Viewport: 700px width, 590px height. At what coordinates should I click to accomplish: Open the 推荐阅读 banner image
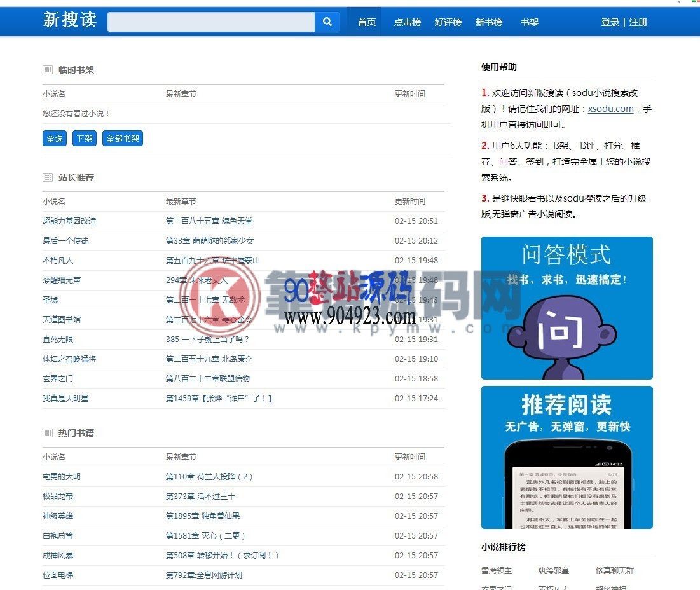[567, 458]
